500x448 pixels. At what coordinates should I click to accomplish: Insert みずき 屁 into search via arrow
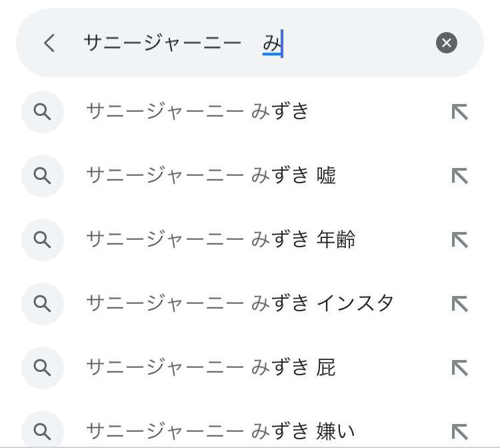tap(459, 367)
